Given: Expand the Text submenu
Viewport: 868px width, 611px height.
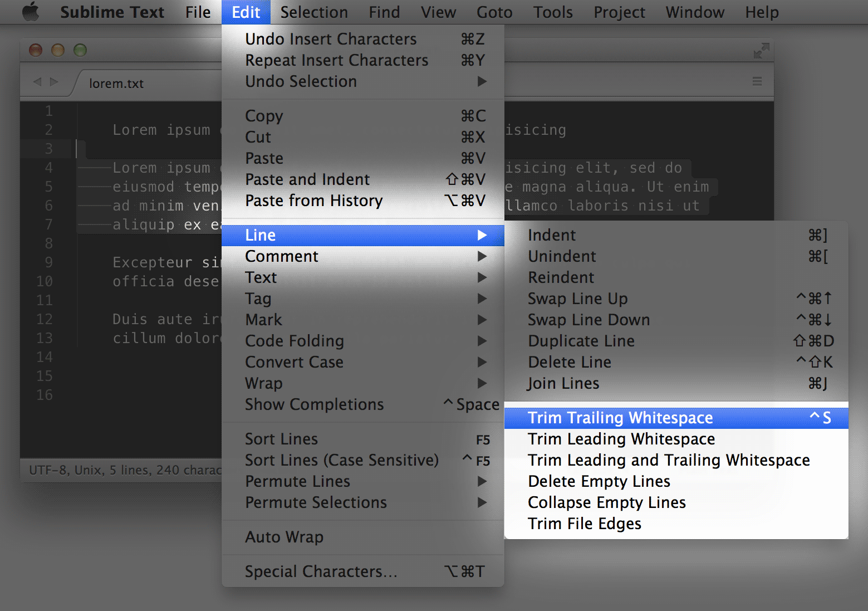Looking at the screenshot, I should pyautogui.click(x=363, y=277).
